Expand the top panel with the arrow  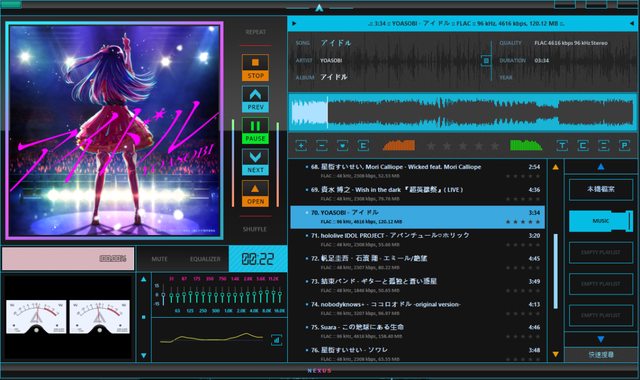coord(319,8)
